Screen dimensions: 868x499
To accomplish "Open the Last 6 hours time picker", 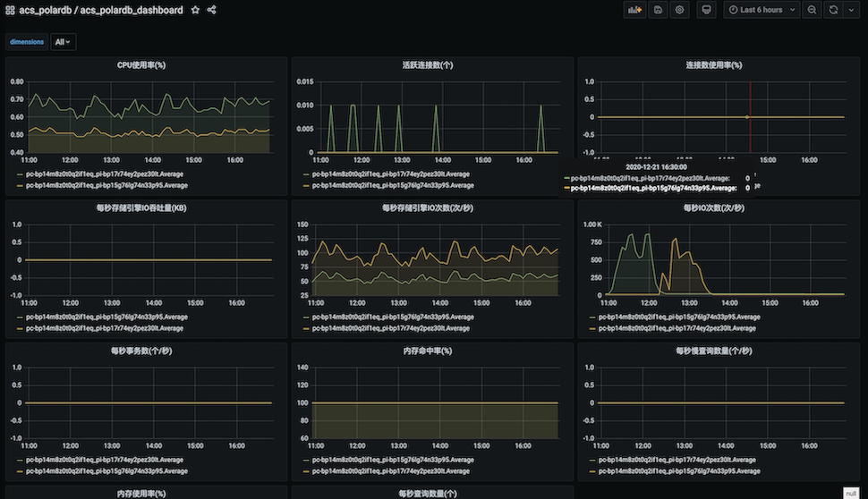I will [761, 10].
